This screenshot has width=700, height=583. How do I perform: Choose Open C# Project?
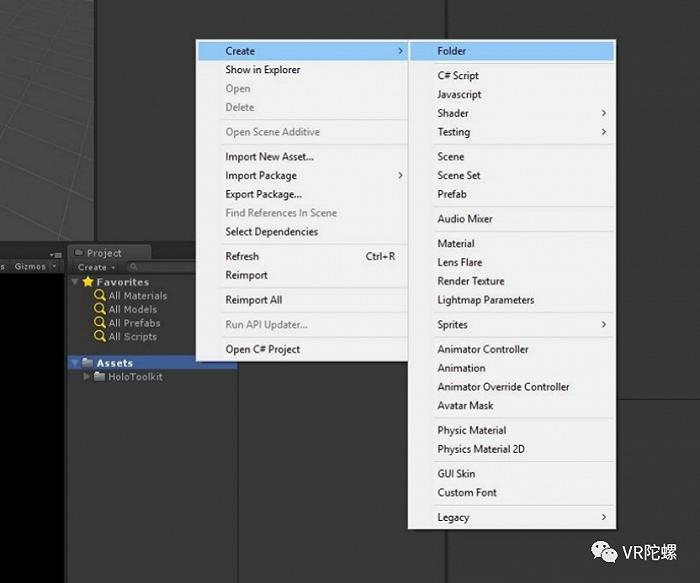click(302, 350)
